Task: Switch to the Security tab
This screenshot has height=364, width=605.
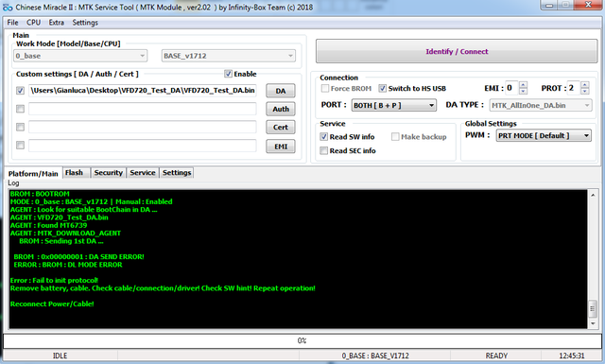Action: [108, 172]
